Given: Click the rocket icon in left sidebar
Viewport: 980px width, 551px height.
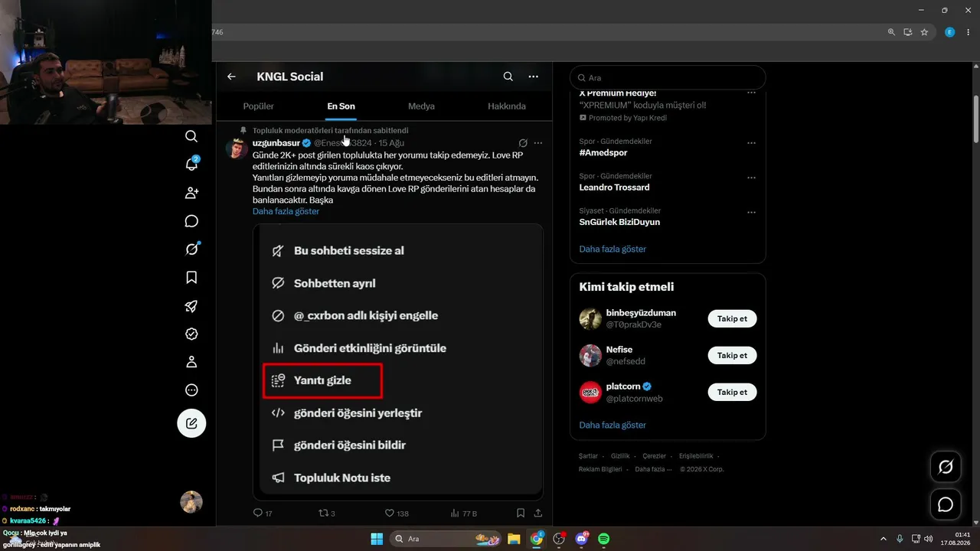Looking at the screenshot, I should (x=191, y=306).
